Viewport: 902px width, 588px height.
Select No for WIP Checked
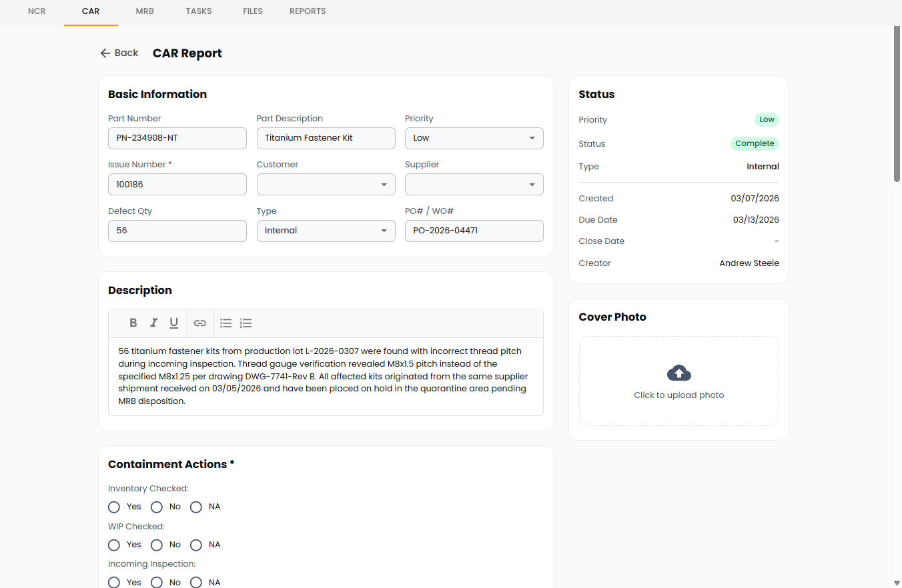[x=157, y=545]
